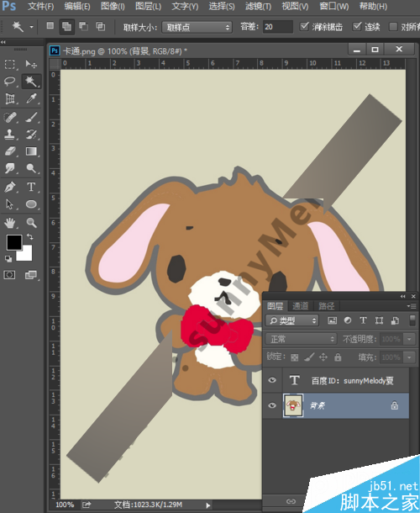
Task: Toggle the 消除锯齿 anti-alias checkbox
Action: click(304, 26)
